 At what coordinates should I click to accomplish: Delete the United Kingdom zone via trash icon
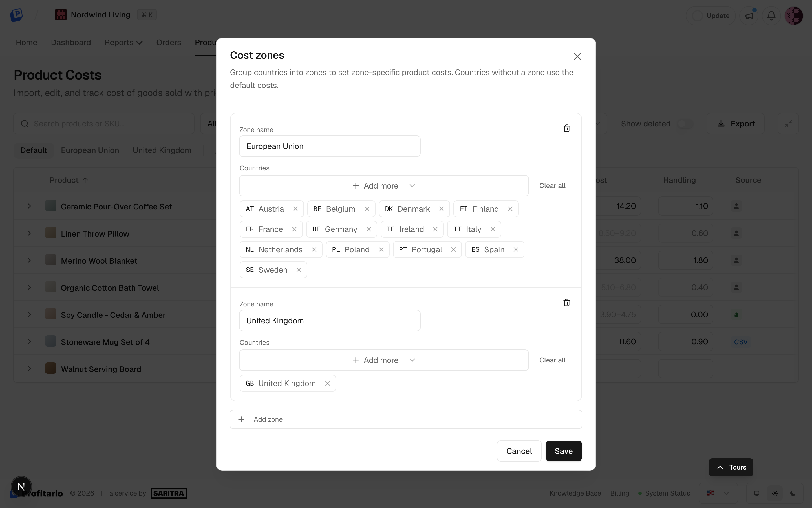point(566,303)
